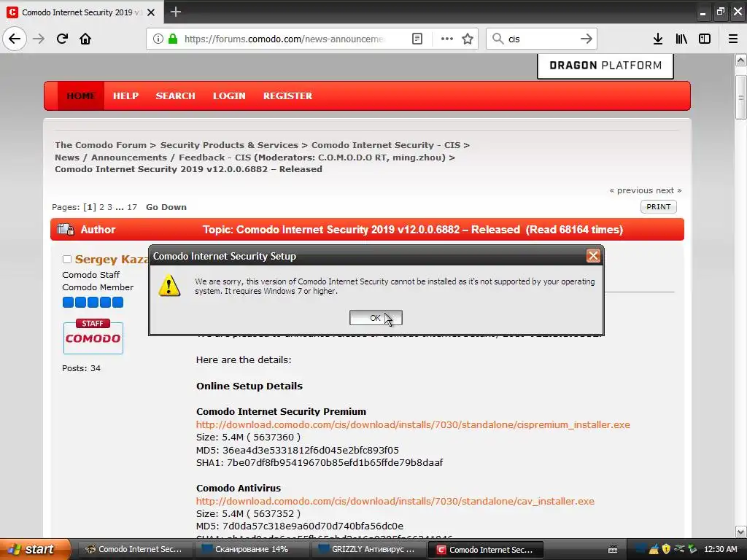The image size is (747, 560).
Task: Click the green padlock security icon
Action: 173,39
